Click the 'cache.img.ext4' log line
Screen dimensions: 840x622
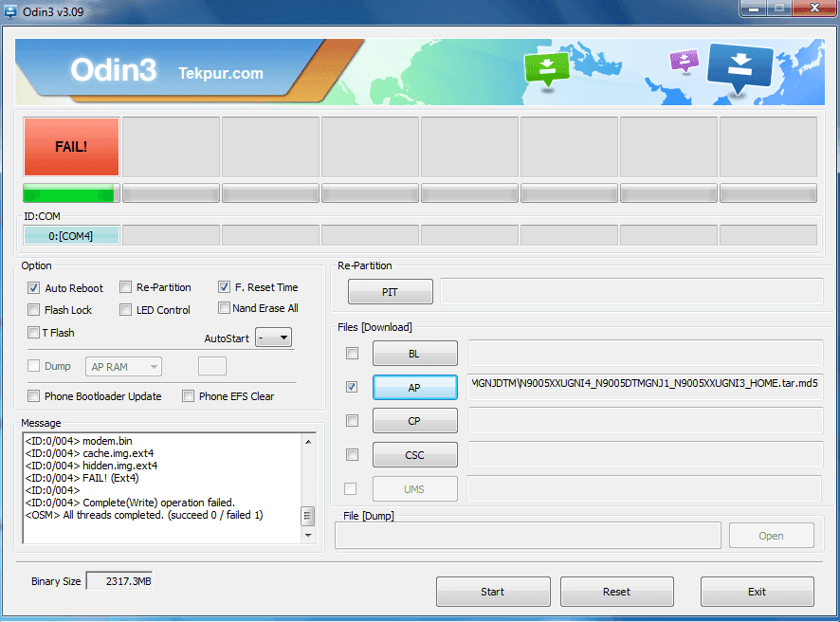[89, 453]
